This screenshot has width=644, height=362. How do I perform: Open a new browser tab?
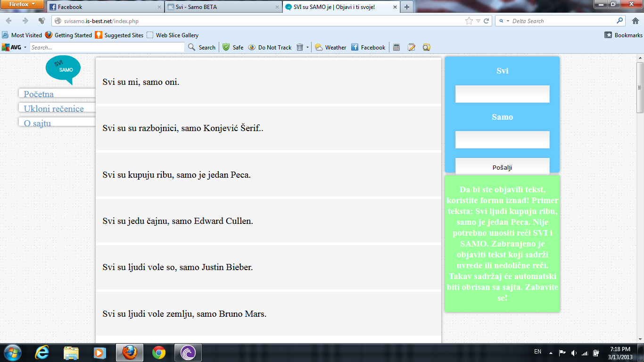click(407, 7)
